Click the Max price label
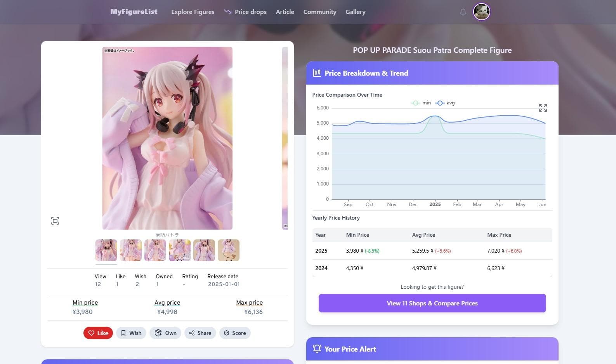Screen dimensions: 616x364 (249, 302)
